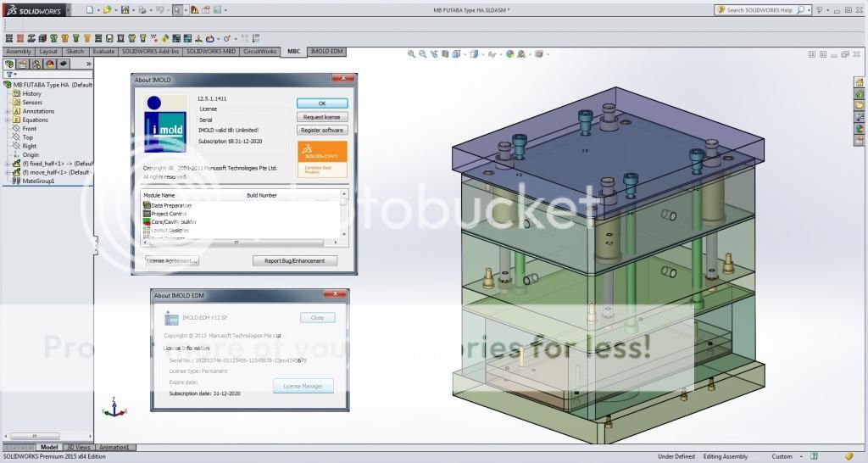868x463 pixels.
Task: Click the red second IMOLD toolbar icon
Action: tap(20, 38)
